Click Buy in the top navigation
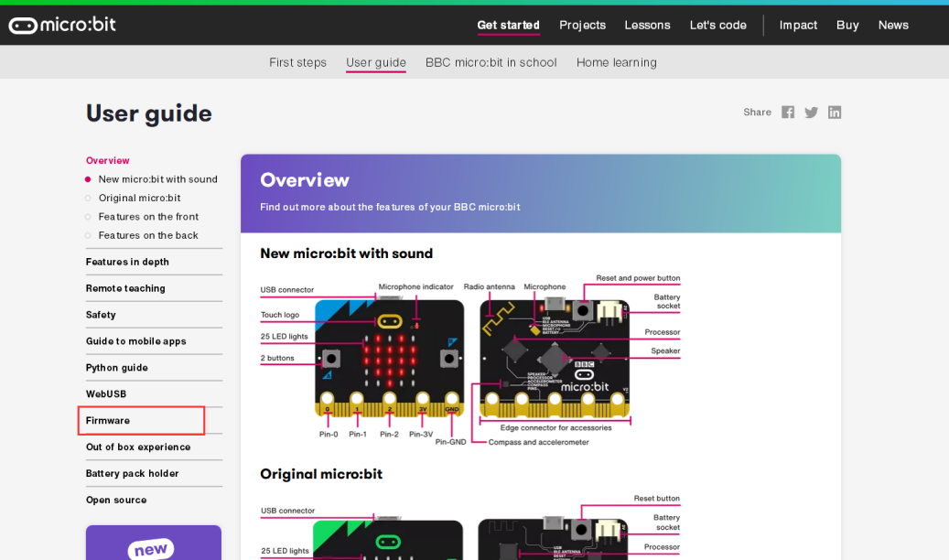Image resolution: width=949 pixels, height=560 pixels. tap(847, 25)
